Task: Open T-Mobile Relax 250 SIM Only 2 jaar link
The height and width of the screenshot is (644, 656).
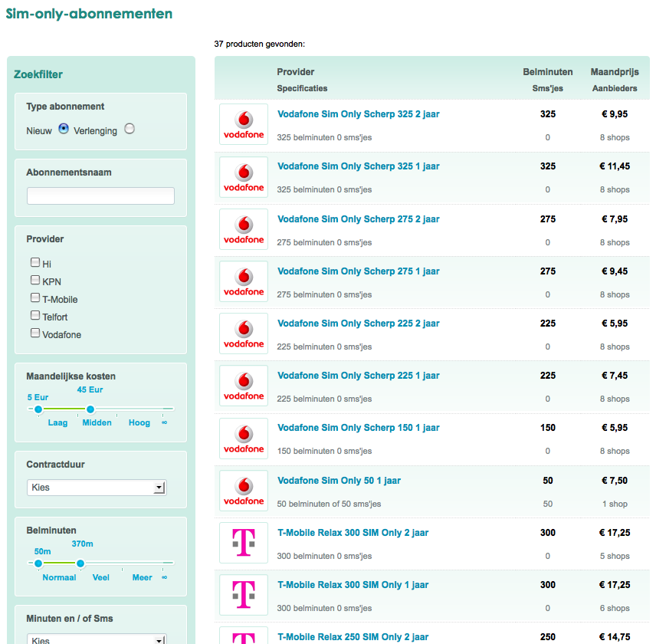Action: [353, 637]
